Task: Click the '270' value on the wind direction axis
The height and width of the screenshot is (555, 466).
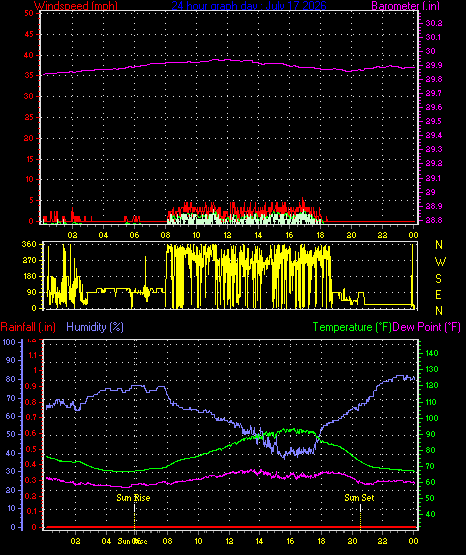Action: coord(29,260)
